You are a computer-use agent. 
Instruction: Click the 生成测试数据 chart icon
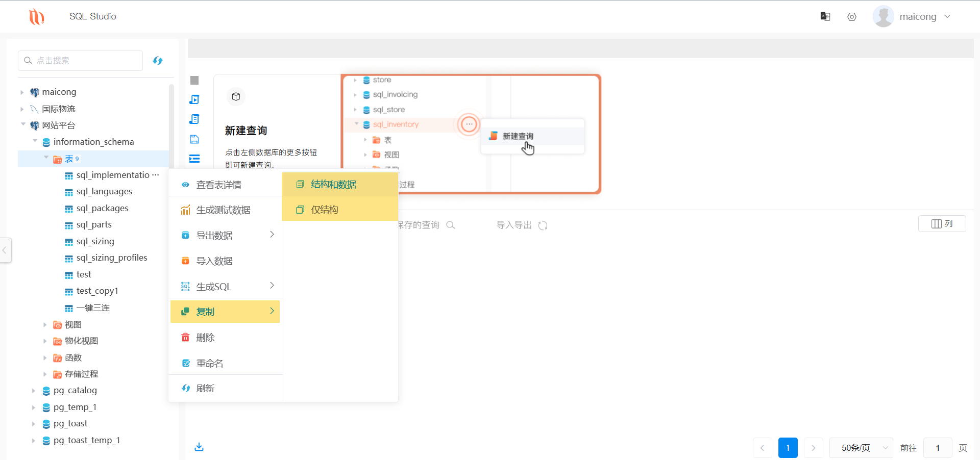[186, 210]
